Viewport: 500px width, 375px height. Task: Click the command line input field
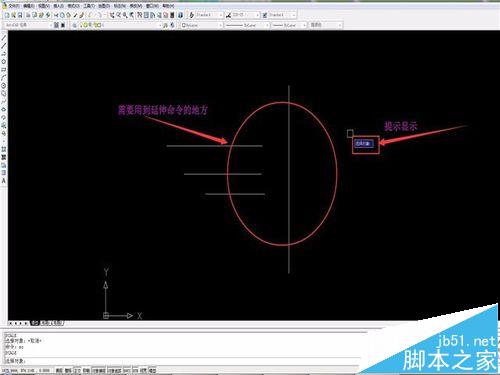[x=182, y=361]
